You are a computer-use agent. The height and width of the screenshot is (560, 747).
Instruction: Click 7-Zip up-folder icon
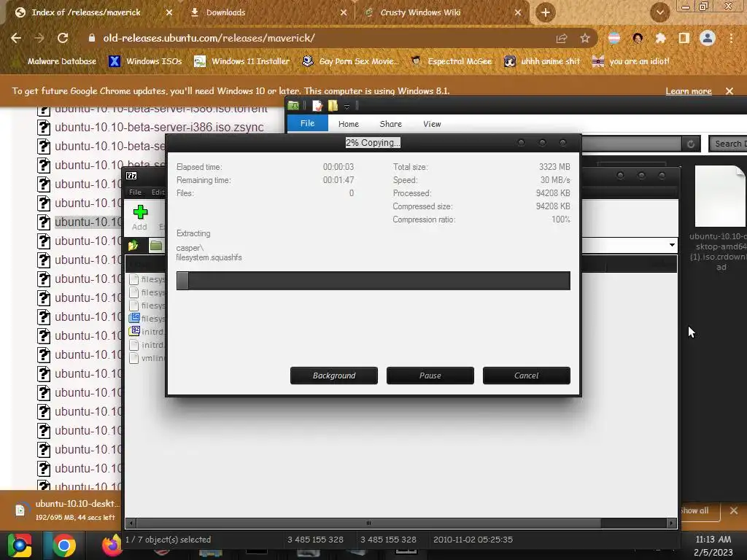tap(133, 246)
